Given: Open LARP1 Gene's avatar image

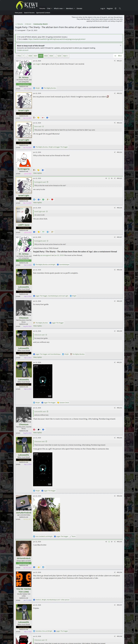Looking at the screenshot, I should tap(24, 215).
